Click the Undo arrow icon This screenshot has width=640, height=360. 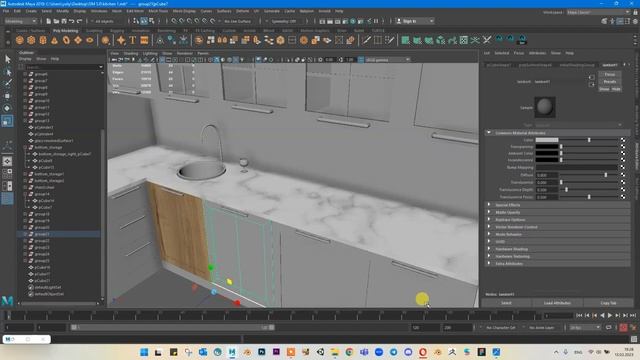tap(72, 21)
